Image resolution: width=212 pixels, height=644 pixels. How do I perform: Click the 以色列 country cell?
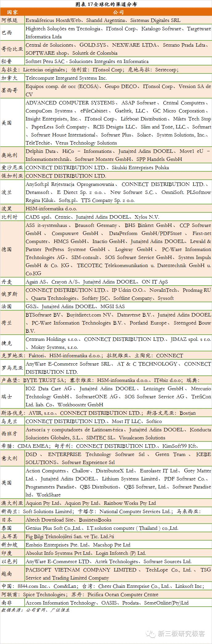pyautogui.click(x=12, y=561)
